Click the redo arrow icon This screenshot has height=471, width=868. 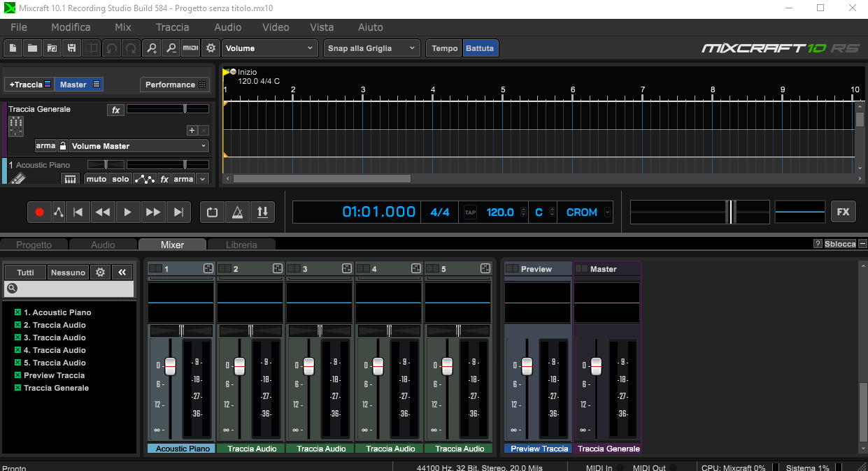click(x=130, y=48)
